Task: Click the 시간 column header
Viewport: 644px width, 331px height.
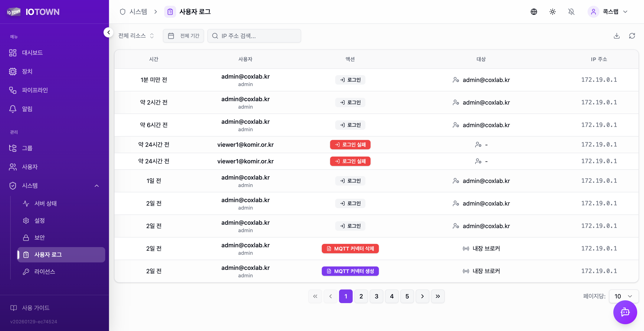Action: (154, 59)
